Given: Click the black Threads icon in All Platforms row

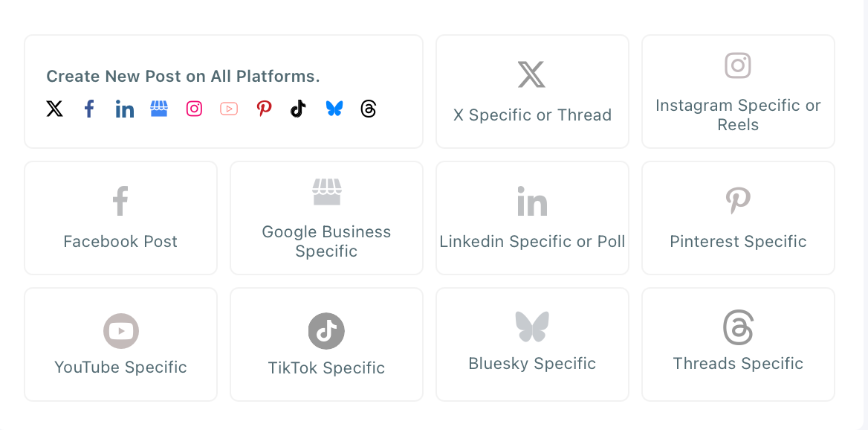Looking at the screenshot, I should pyautogui.click(x=369, y=109).
